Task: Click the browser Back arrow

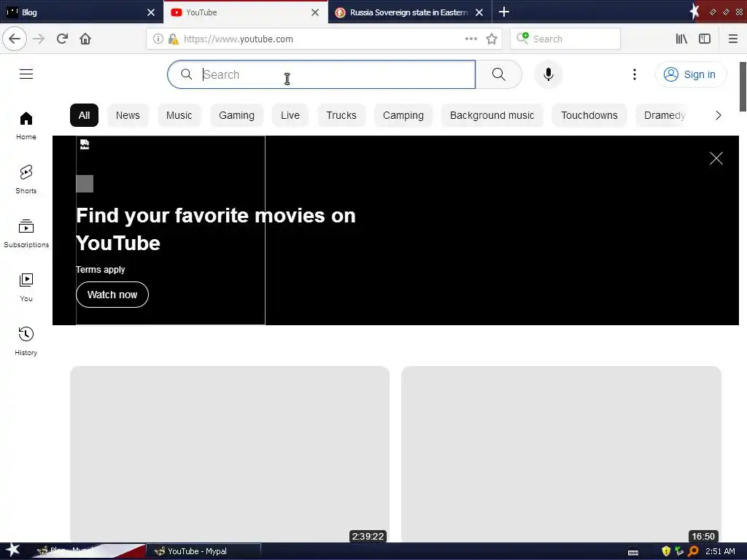Action: click(15, 39)
